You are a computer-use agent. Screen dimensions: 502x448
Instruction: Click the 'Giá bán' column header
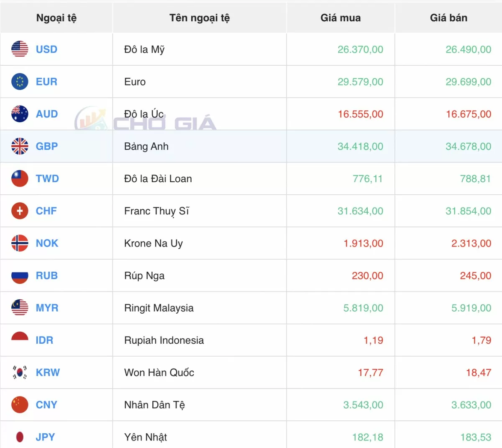point(448,18)
